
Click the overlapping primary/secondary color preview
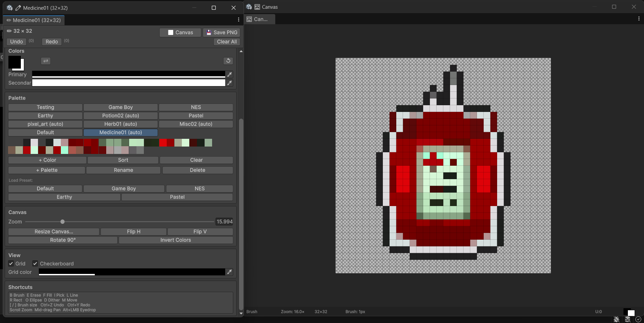click(16, 63)
